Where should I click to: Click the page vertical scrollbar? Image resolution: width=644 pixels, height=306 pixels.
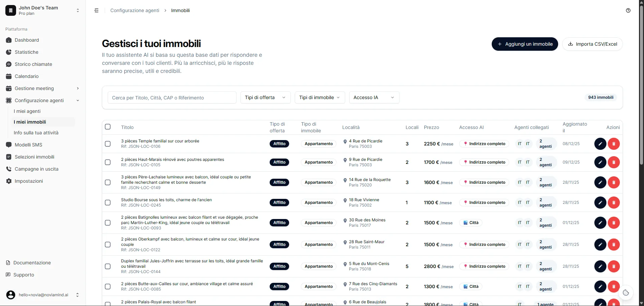point(641,84)
